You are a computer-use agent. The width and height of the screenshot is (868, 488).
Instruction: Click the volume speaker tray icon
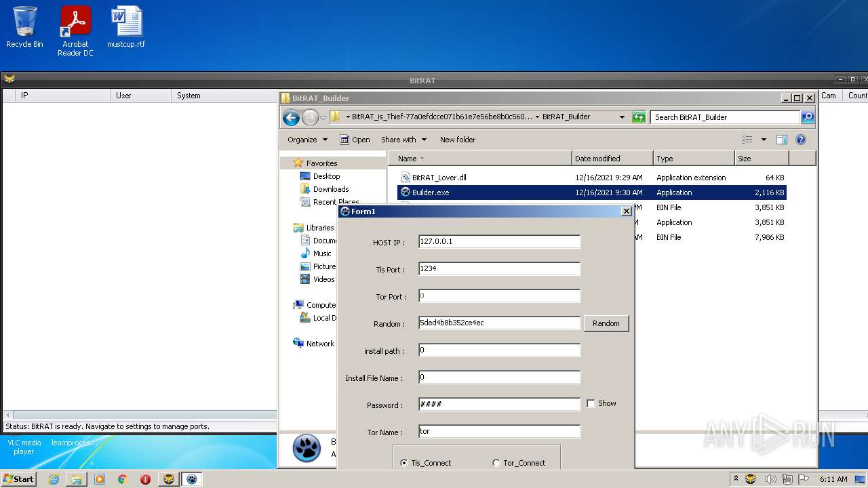[771, 479]
